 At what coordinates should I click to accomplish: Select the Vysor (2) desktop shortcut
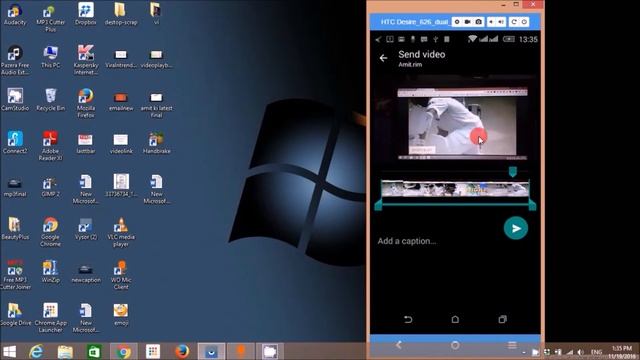coord(86,229)
